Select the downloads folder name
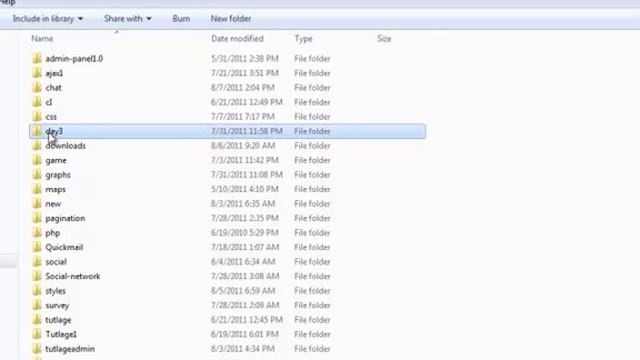The height and width of the screenshot is (360, 640). 65,146
